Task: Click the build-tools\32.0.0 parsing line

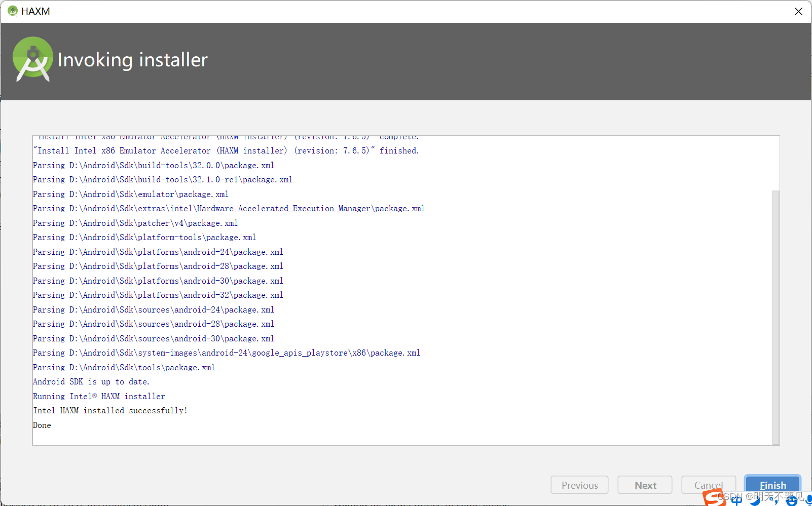Action: coord(154,165)
